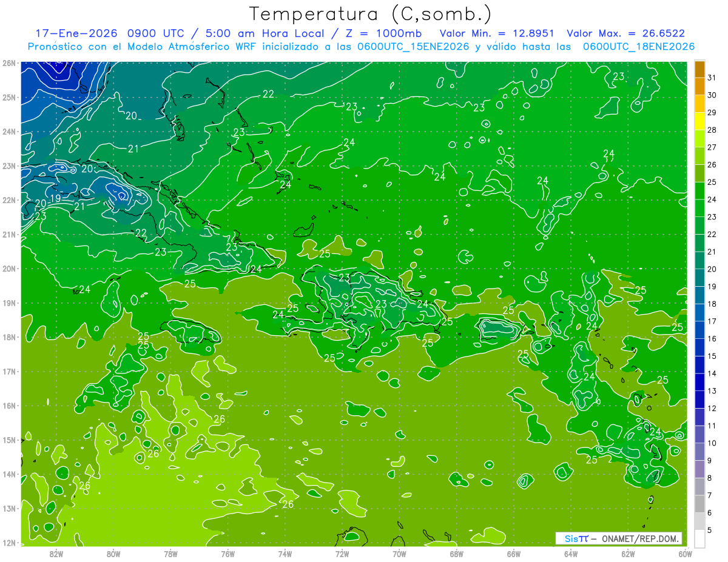Click the 17N latitude axis label
Viewport: 728px width, 562px height.
[8, 372]
